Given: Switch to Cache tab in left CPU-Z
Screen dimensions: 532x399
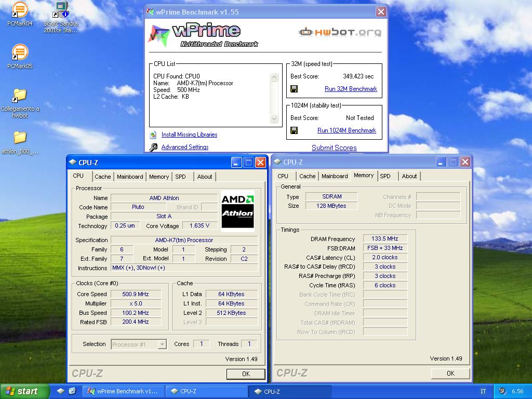Looking at the screenshot, I should click(x=102, y=177).
